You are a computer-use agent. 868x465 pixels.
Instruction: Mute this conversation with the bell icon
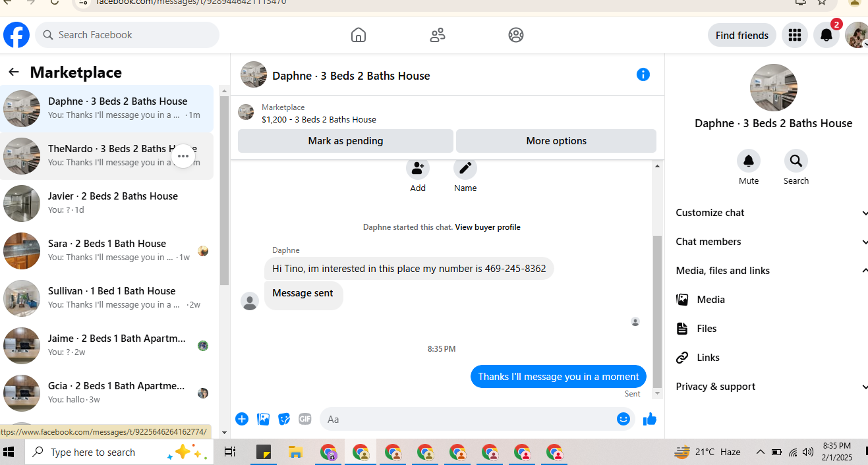coord(749,161)
